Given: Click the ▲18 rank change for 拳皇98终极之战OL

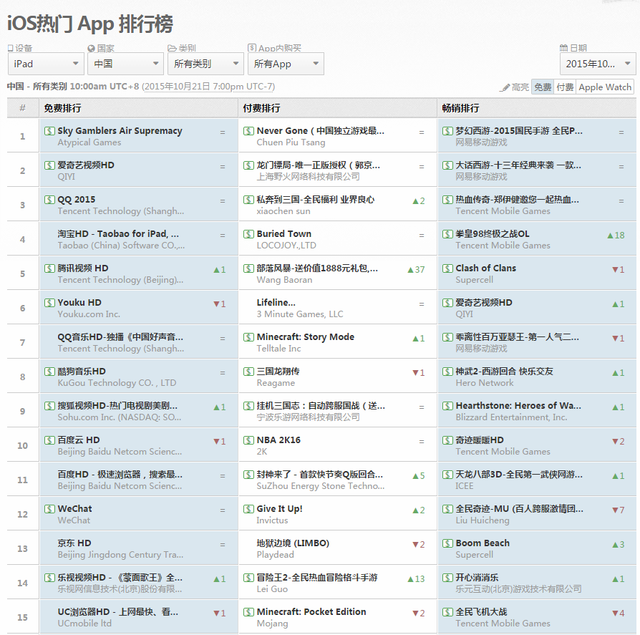Looking at the screenshot, I should pyautogui.click(x=616, y=235).
